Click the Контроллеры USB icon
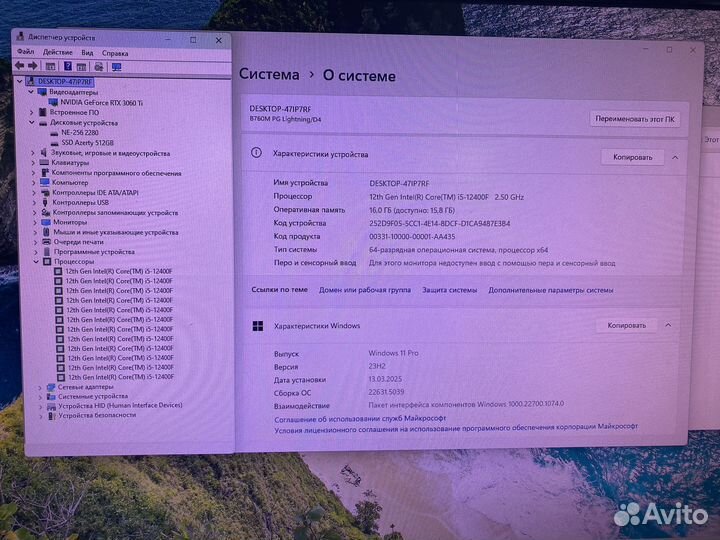720x540 pixels. pos(45,202)
